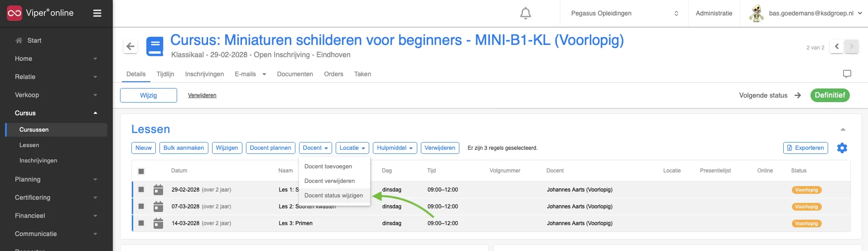Open lessons table settings gear
The image size is (868, 251).
[842, 148]
